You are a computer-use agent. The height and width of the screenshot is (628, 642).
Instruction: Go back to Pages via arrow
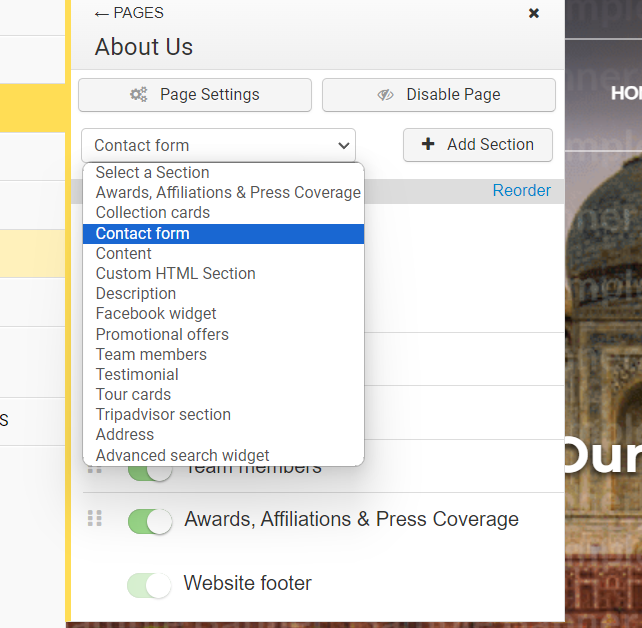pyautogui.click(x=101, y=13)
